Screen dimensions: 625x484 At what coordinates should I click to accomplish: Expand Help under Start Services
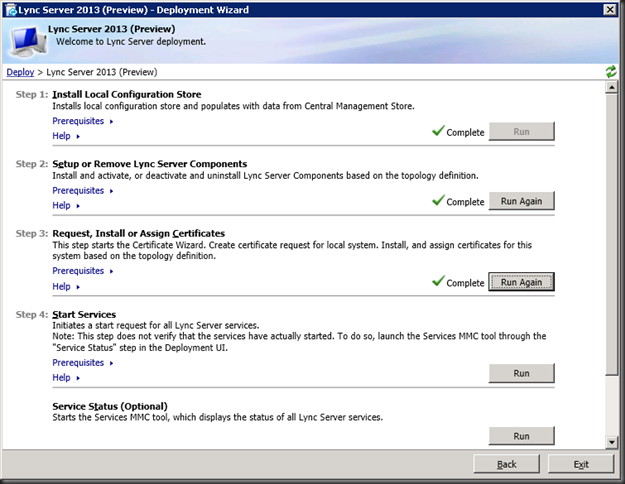pos(66,377)
